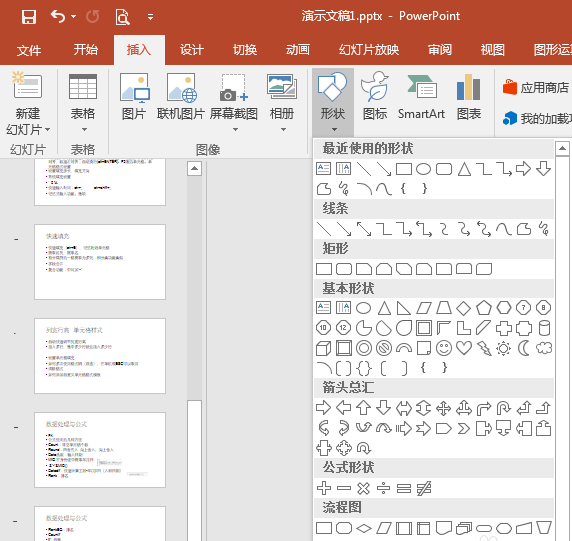Select the 快速填充 slide thumbnail

coord(100,262)
